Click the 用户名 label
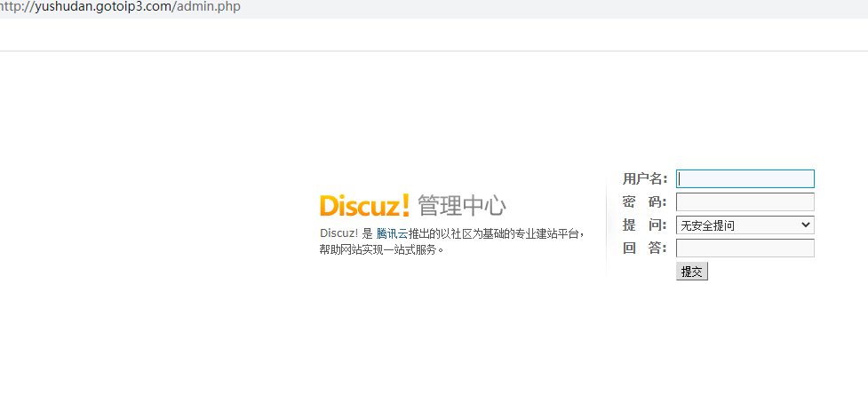Image resolution: width=868 pixels, height=418 pixels. tap(644, 178)
